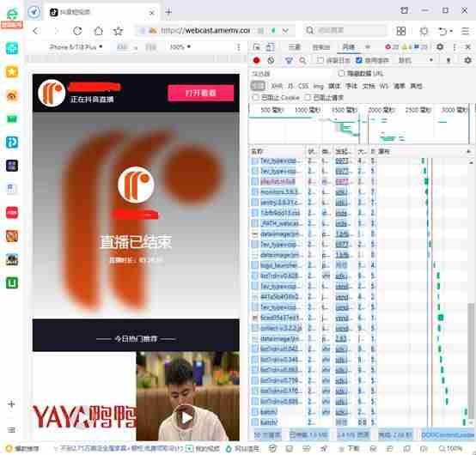Click the page zoom 100% in status bar

(x=451, y=448)
